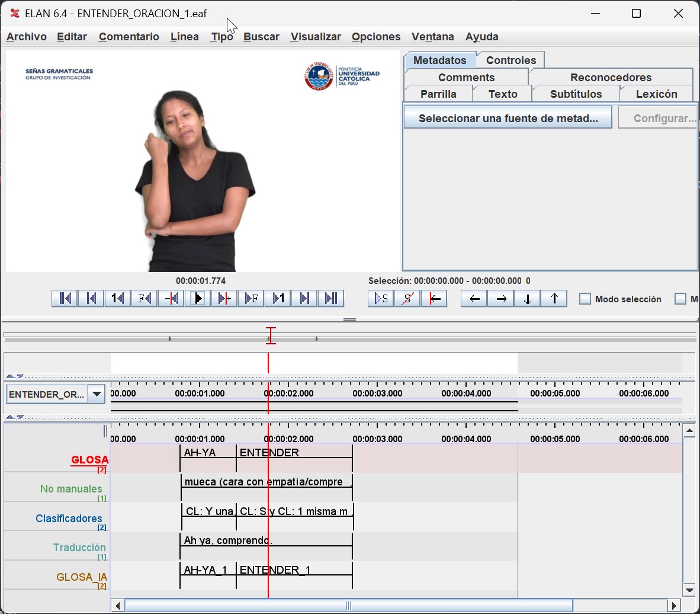
Task: Go to the end of media
Action: point(331,298)
